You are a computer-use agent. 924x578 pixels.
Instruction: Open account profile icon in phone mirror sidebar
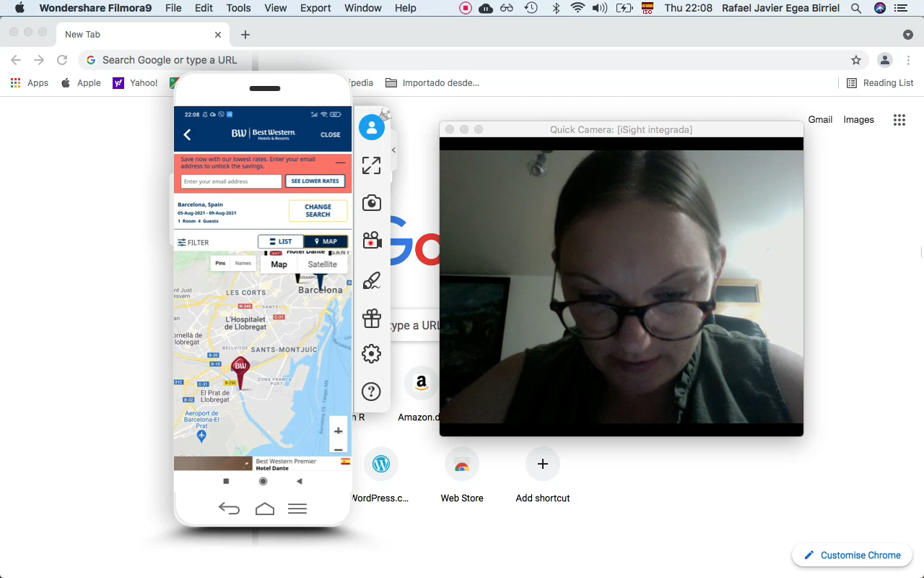[x=371, y=127]
